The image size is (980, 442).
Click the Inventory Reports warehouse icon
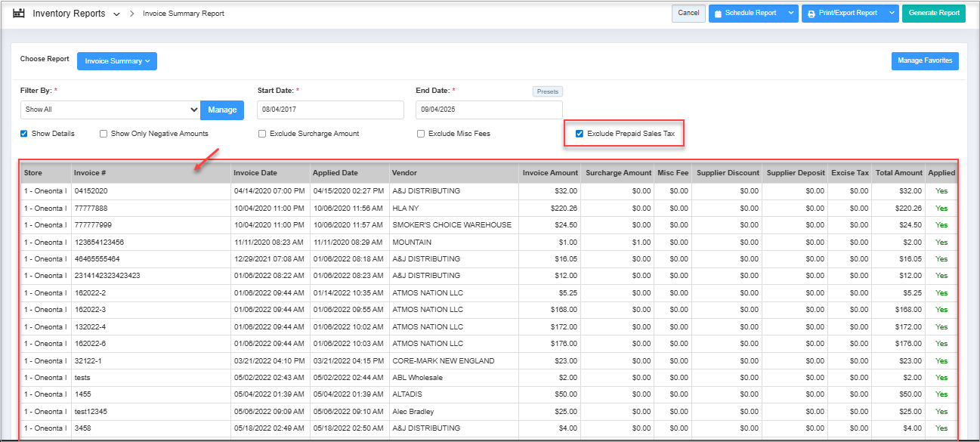[x=19, y=14]
